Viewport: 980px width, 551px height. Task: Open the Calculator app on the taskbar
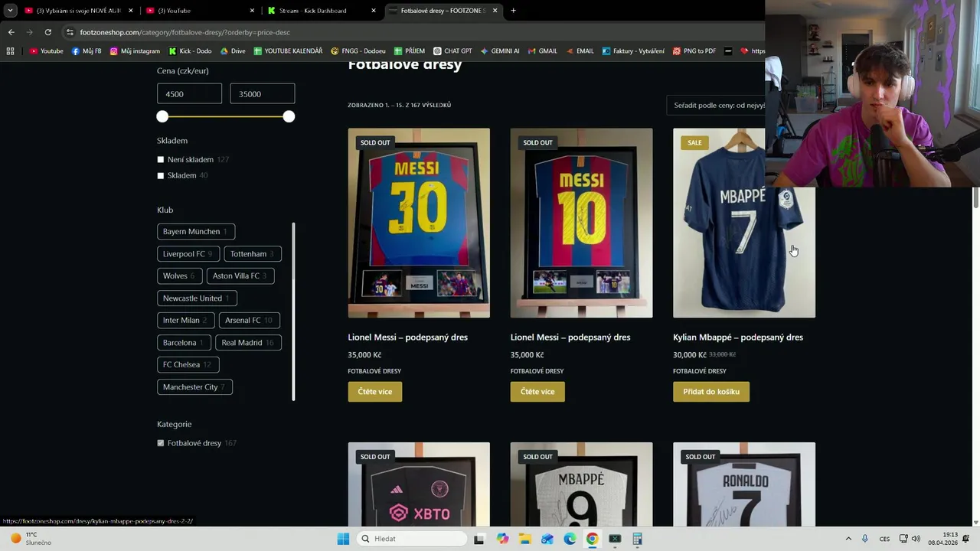pyautogui.click(x=637, y=539)
